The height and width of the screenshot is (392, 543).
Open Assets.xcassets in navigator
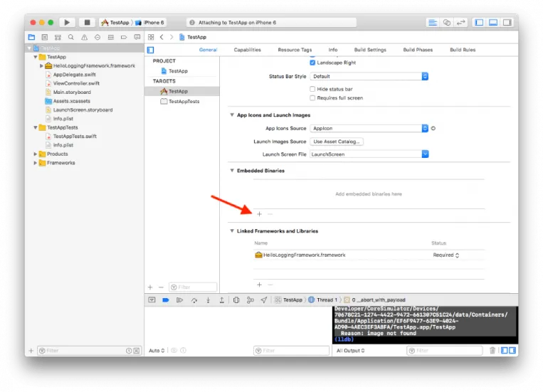pyautogui.click(x=71, y=101)
